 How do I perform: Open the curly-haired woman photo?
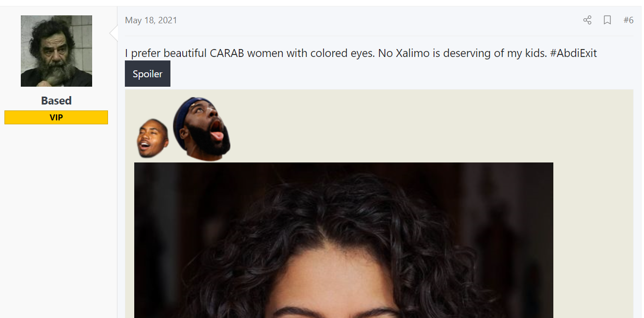pos(343,240)
